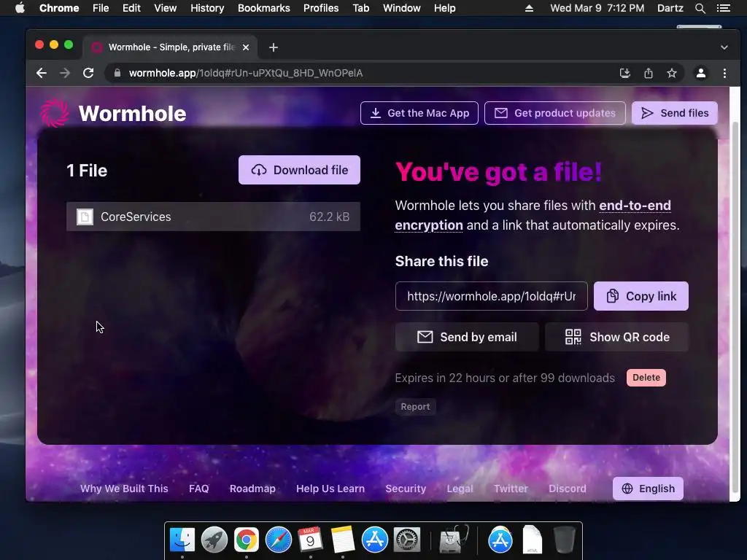Image resolution: width=747 pixels, height=560 pixels.
Task: Select the CoreServices file row
Action: click(213, 217)
